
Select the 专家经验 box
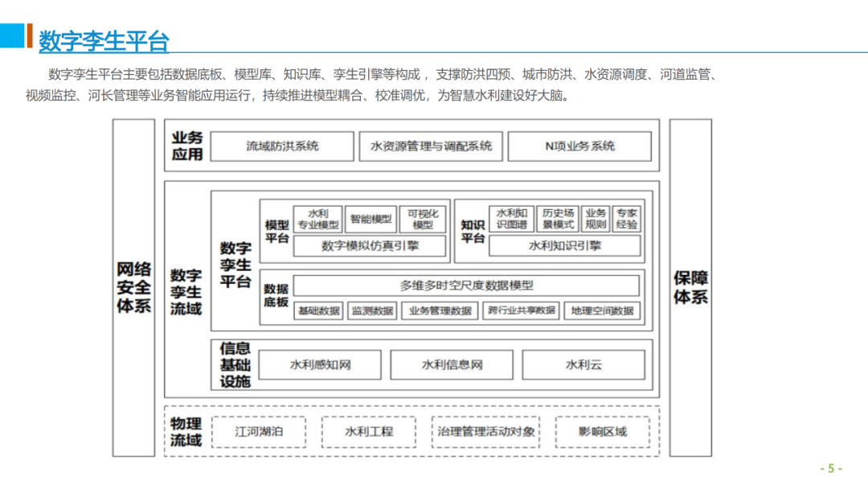tap(627, 219)
